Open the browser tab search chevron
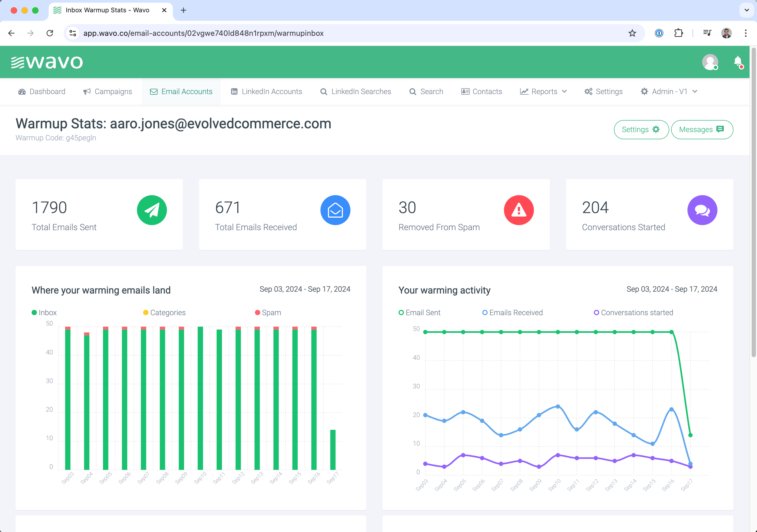 point(747,10)
